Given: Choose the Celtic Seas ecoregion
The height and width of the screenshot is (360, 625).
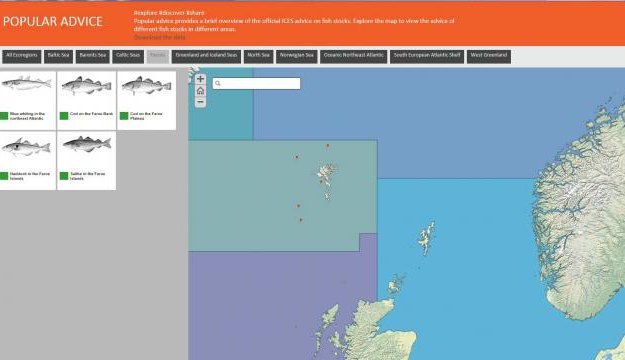Looking at the screenshot, I should coord(128,56).
